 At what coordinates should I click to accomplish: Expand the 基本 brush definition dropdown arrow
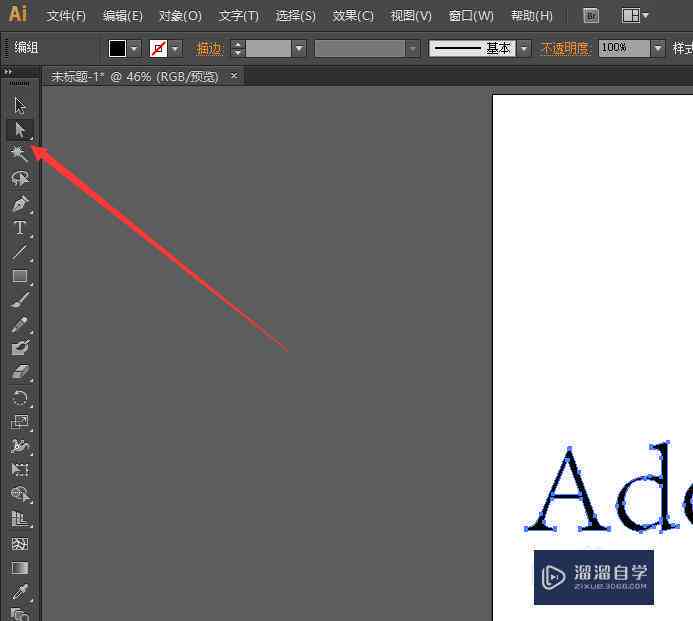point(524,48)
